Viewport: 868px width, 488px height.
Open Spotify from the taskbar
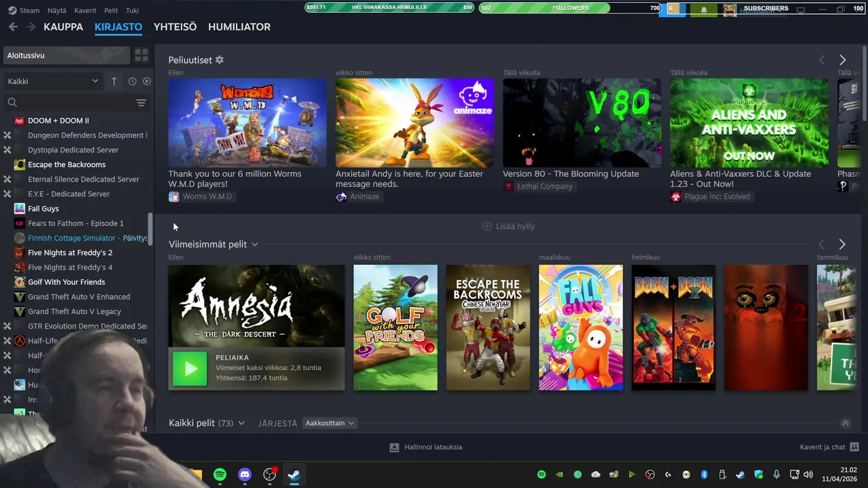coord(220,474)
